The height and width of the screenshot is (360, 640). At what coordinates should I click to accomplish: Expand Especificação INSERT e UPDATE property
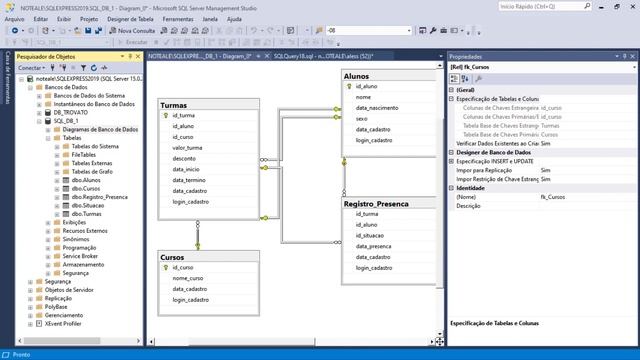pyautogui.click(x=451, y=161)
